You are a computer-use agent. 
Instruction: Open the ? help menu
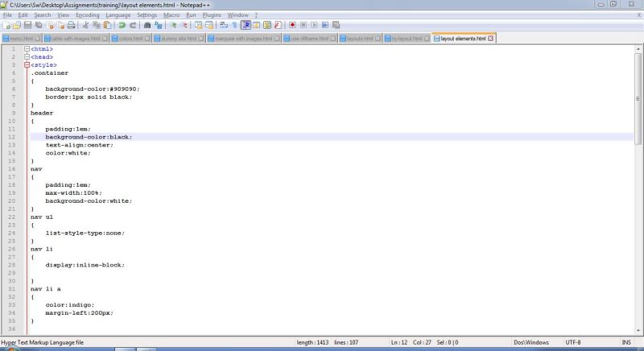pos(256,14)
